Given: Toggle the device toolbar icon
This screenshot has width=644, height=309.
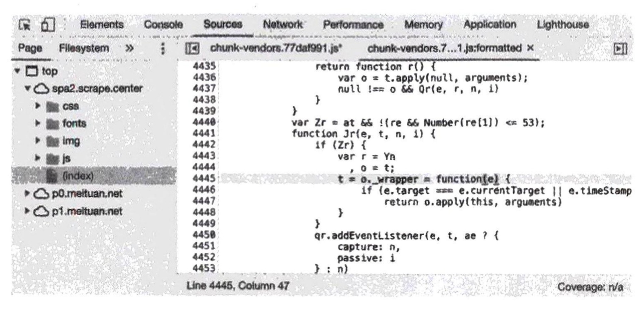Looking at the screenshot, I should pos(48,25).
